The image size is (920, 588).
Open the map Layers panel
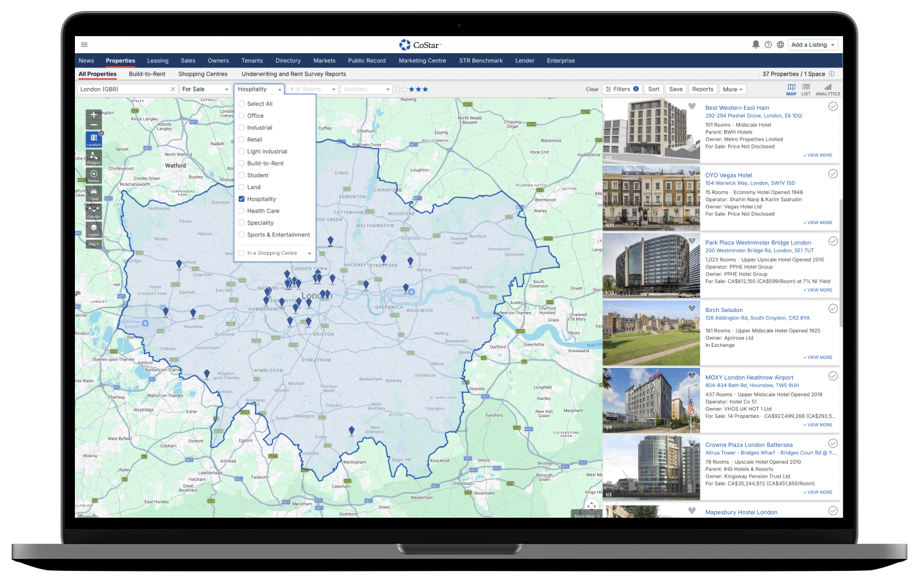[93, 229]
